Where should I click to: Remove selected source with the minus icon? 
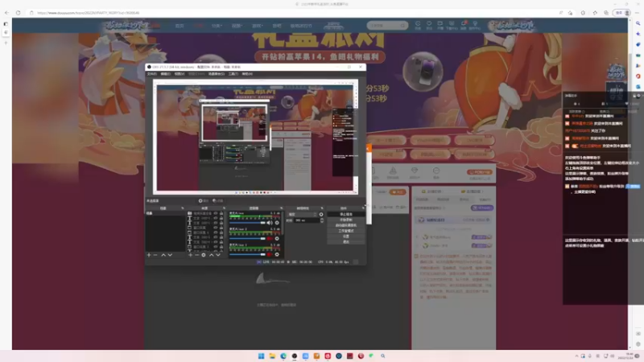(196, 255)
